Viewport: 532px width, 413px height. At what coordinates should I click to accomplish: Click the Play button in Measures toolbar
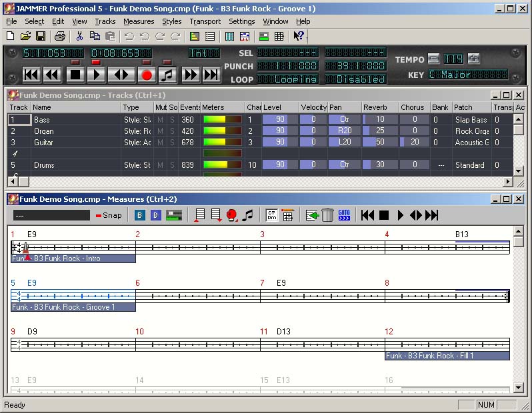(x=401, y=215)
